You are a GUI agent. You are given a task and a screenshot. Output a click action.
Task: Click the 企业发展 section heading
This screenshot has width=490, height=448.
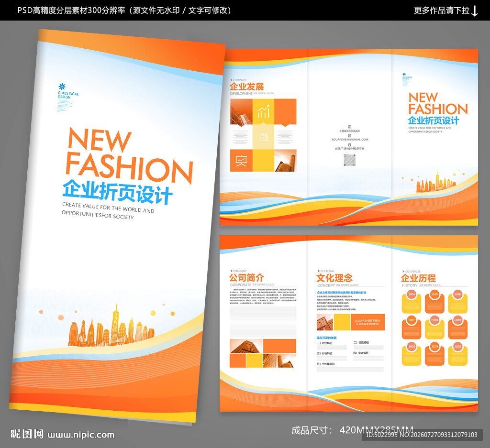[x=247, y=87]
